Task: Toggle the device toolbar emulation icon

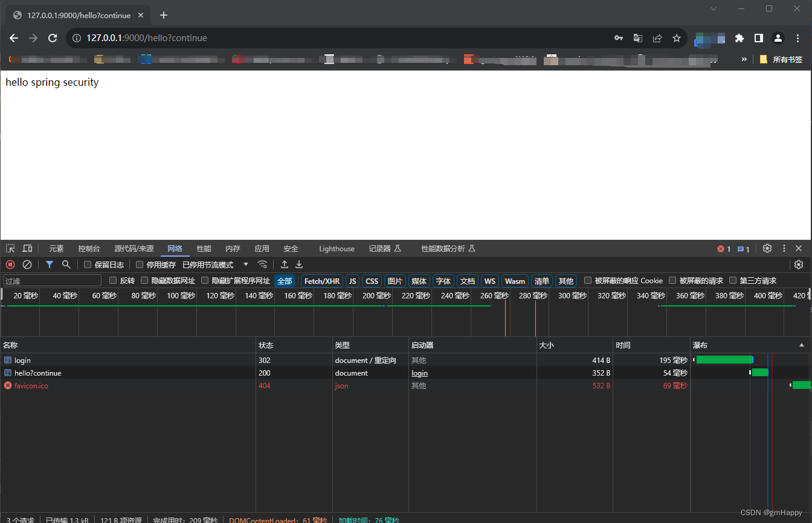Action: [x=27, y=248]
